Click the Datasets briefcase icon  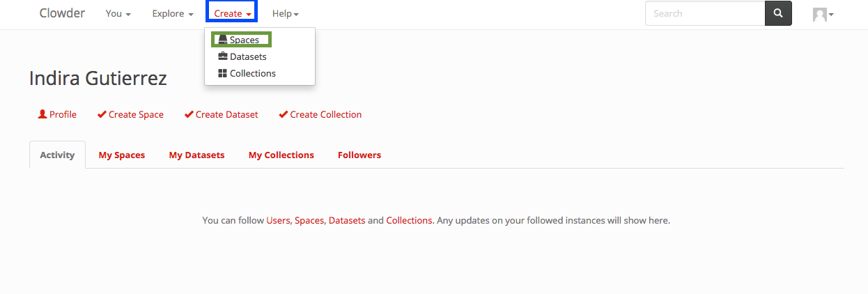(x=223, y=56)
